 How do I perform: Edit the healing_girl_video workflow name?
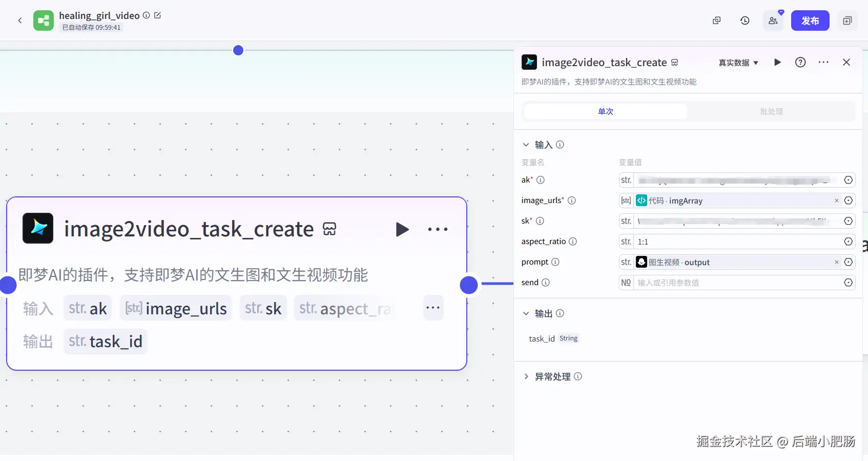[158, 15]
